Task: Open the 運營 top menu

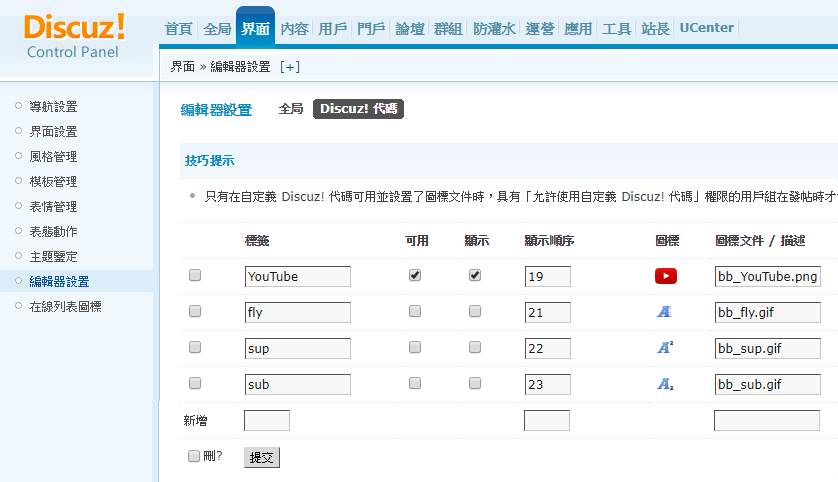Action: (x=540, y=28)
